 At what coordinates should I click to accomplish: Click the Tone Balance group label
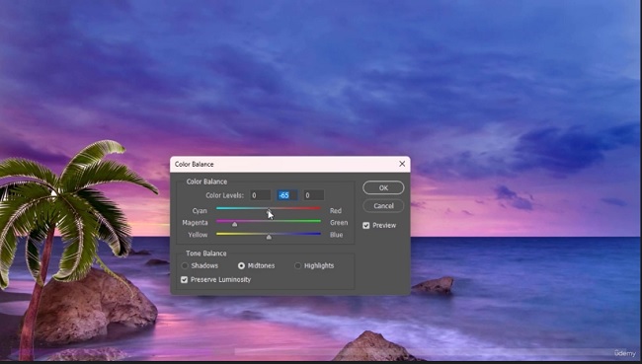pos(206,254)
